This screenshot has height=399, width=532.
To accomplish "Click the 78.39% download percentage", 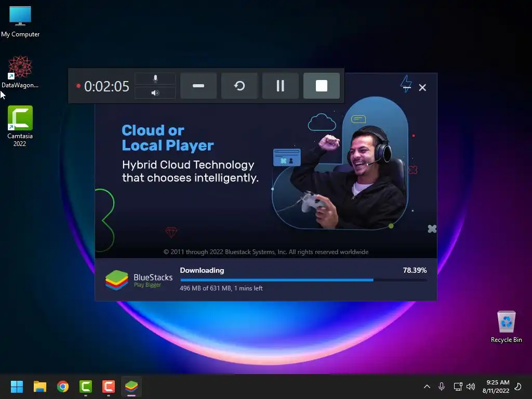I will [415, 270].
